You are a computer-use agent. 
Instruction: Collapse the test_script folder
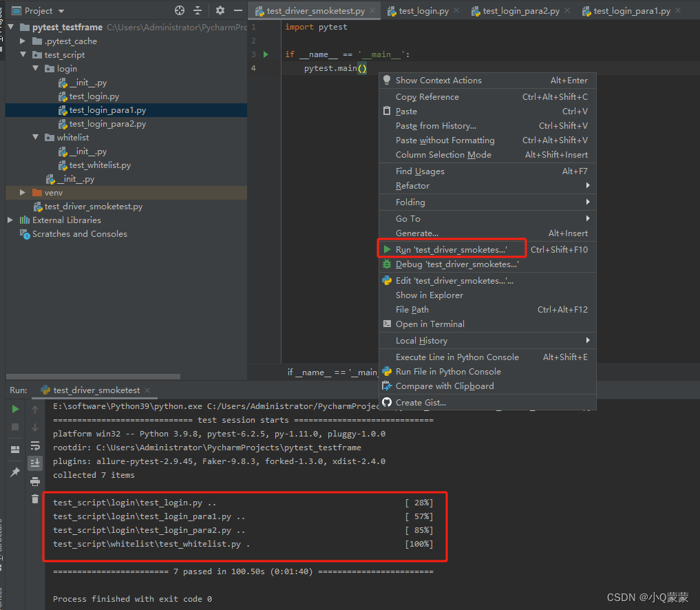point(23,54)
